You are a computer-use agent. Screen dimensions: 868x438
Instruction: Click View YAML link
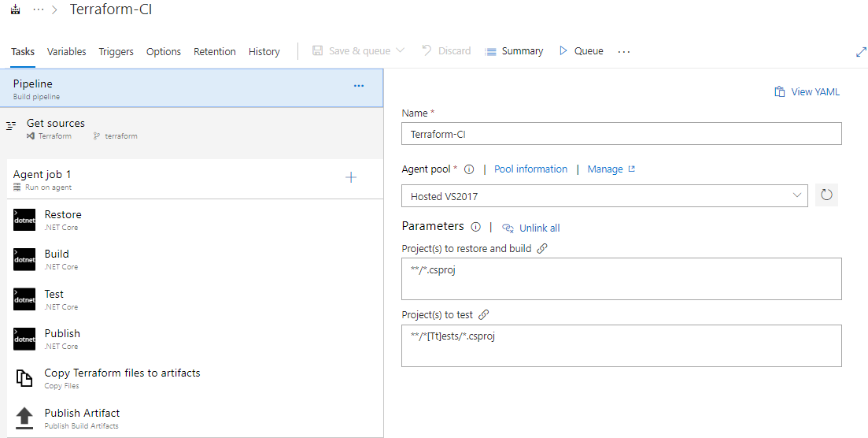[814, 92]
